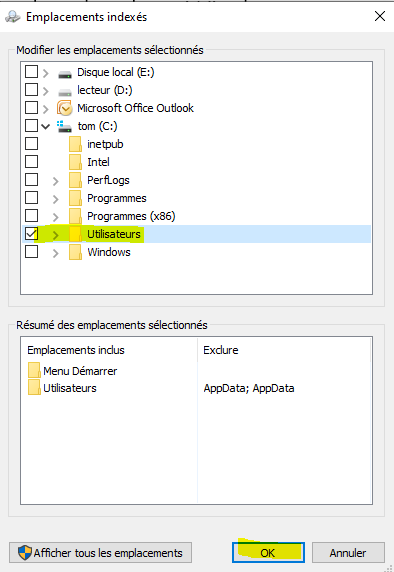This screenshot has height=572, width=394.
Task: Expand the PerfLogs folder node
Action: (55, 181)
